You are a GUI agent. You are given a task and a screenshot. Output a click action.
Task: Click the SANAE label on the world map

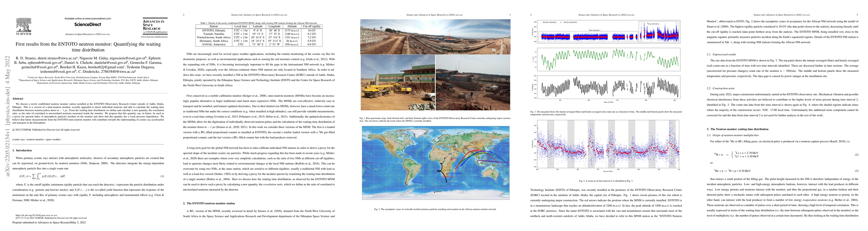pyautogui.click(x=438, y=192)
